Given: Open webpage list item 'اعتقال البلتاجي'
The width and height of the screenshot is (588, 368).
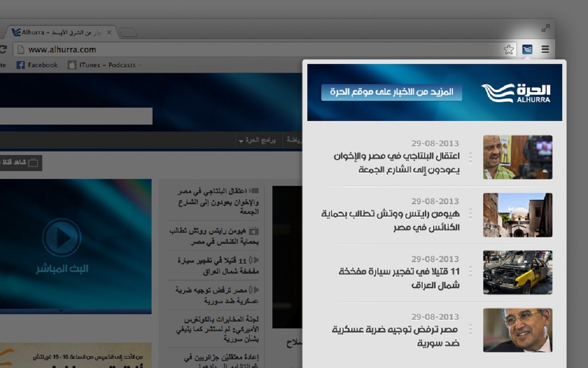Looking at the screenshot, I should click(x=218, y=201).
